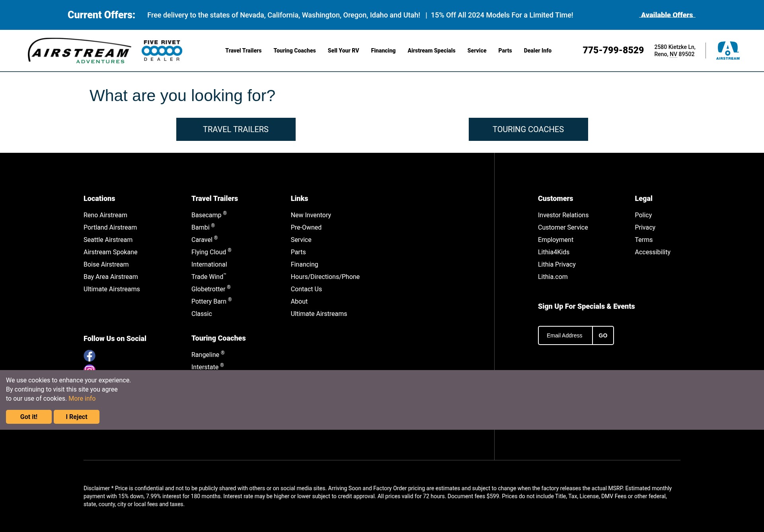Open New Inventory footer link
This screenshot has height=532, width=764.
pyautogui.click(x=311, y=215)
